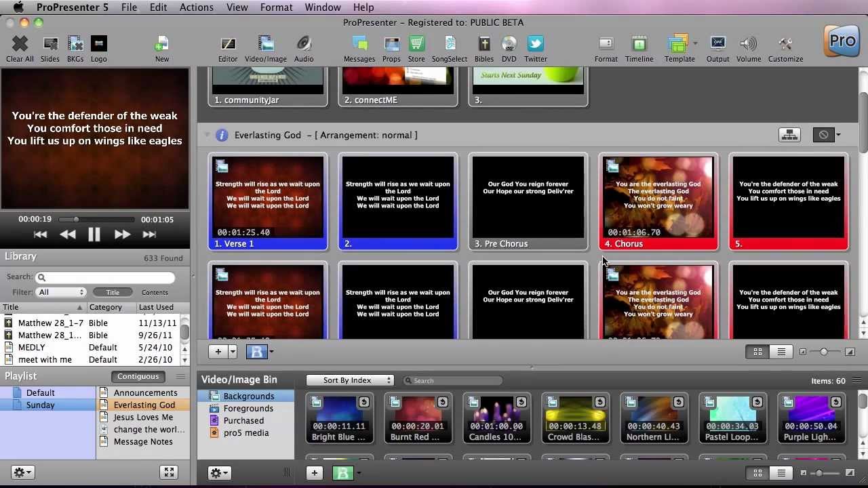
Task: Open the Audio bin icon
Action: click(x=304, y=45)
